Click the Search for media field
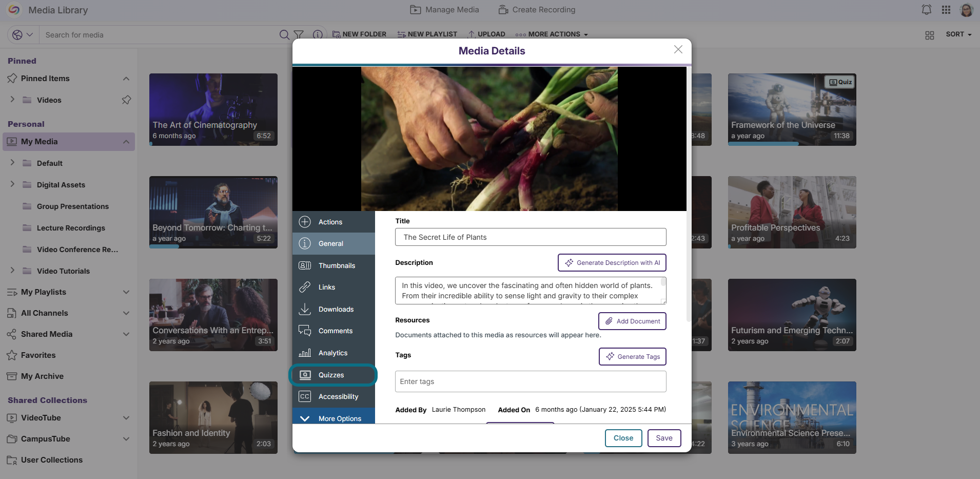 pos(159,35)
